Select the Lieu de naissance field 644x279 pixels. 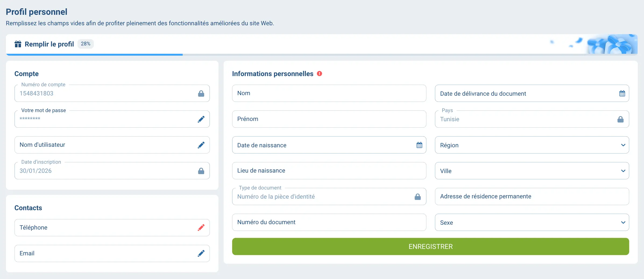pyautogui.click(x=329, y=171)
